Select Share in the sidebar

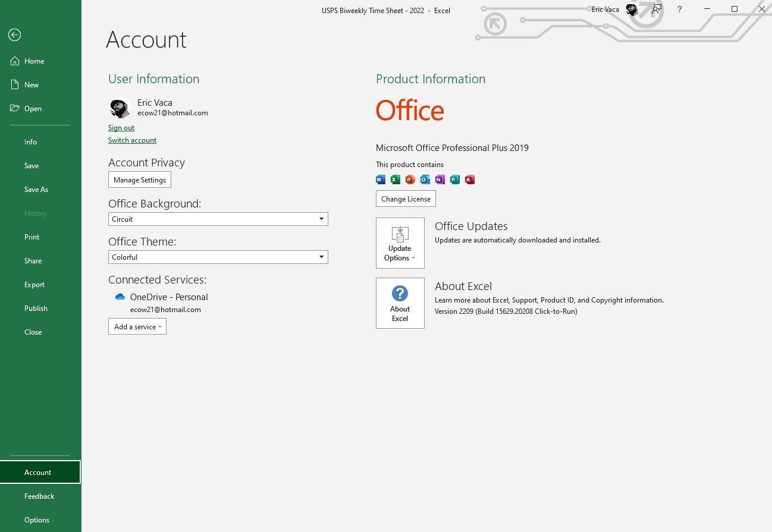click(x=40, y=261)
